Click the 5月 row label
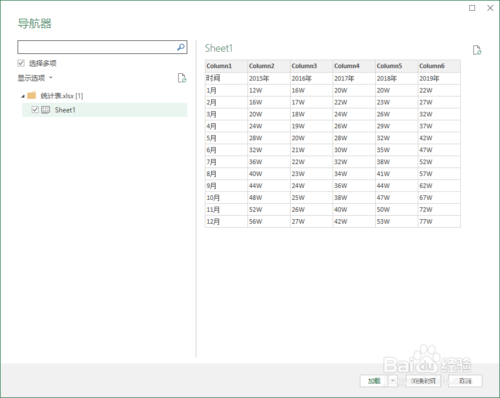This screenshot has height=398, width=500. 226,138
